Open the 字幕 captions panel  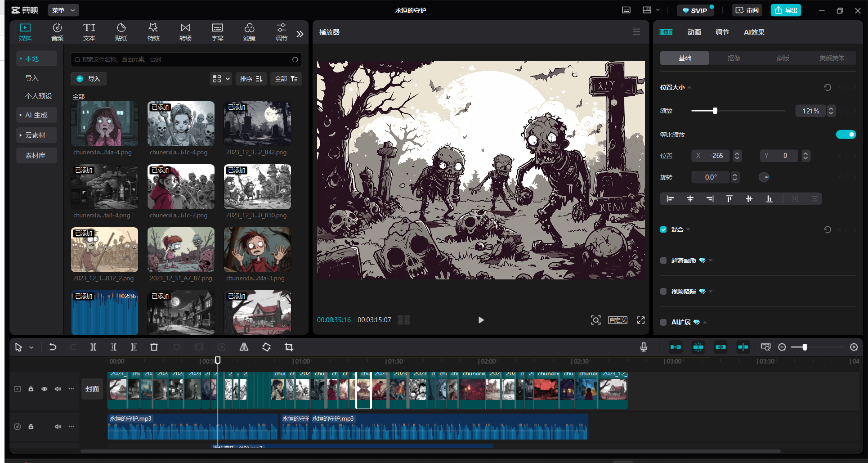[217, 32]
